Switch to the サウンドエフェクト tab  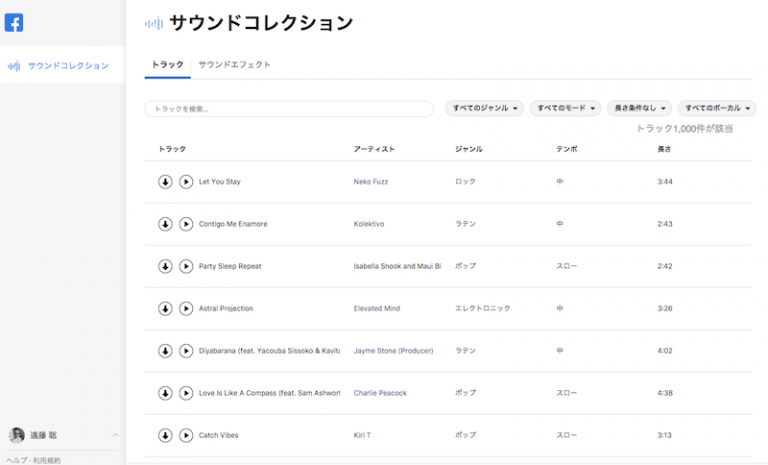coord(234,65)
